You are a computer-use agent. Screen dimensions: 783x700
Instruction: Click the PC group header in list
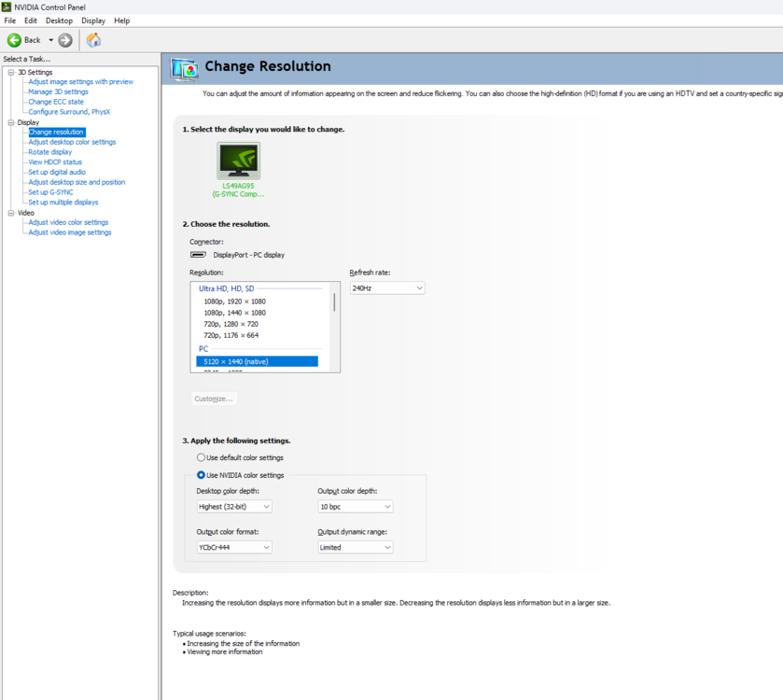[x=203, y=349]
